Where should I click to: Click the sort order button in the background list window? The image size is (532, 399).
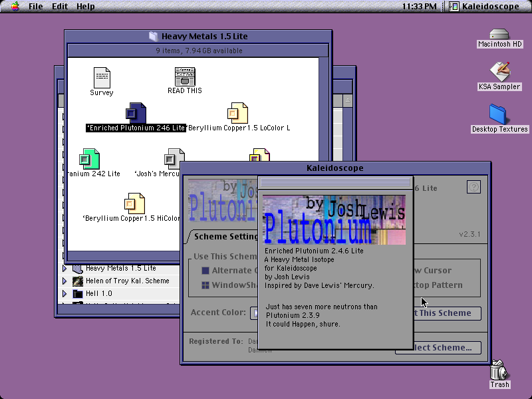(x=347, y=100)
